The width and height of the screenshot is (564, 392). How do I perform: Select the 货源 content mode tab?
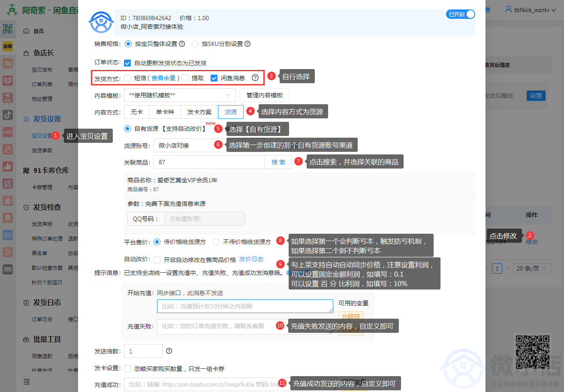tap(231, 112)
